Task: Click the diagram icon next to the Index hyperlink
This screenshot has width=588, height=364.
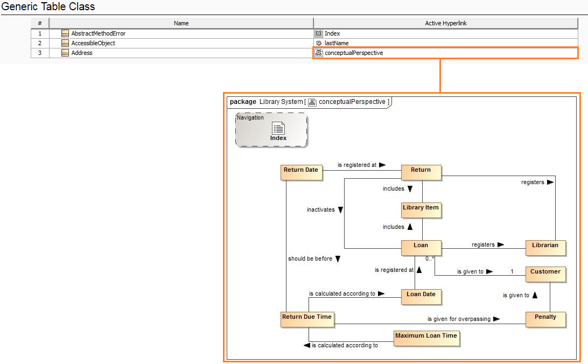Action: pyautogui.click(x=319, y=33)
